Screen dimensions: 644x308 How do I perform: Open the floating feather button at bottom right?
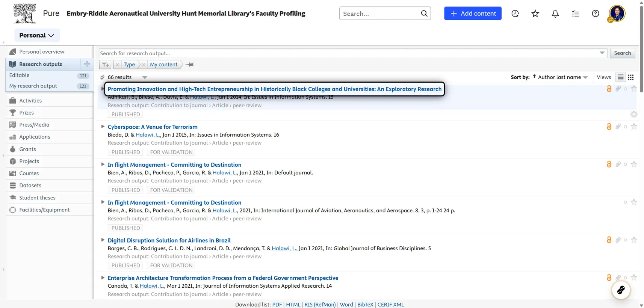pos(621,290)
